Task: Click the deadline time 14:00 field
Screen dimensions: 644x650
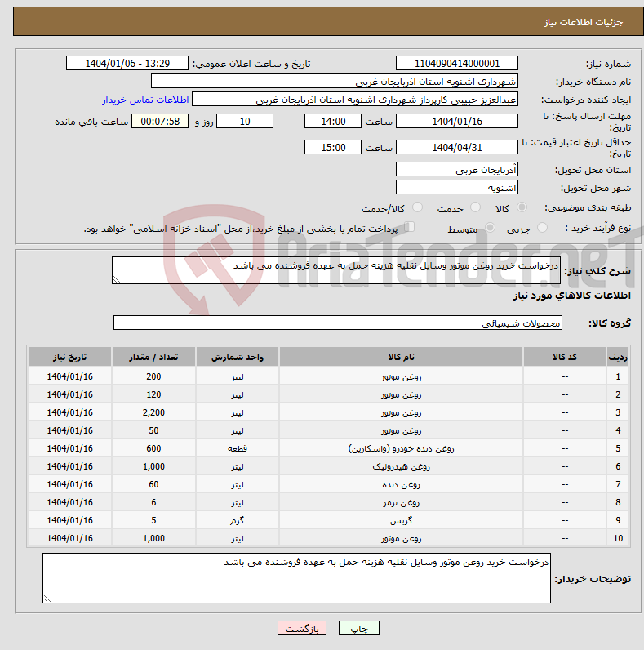Action: point(333,121)
